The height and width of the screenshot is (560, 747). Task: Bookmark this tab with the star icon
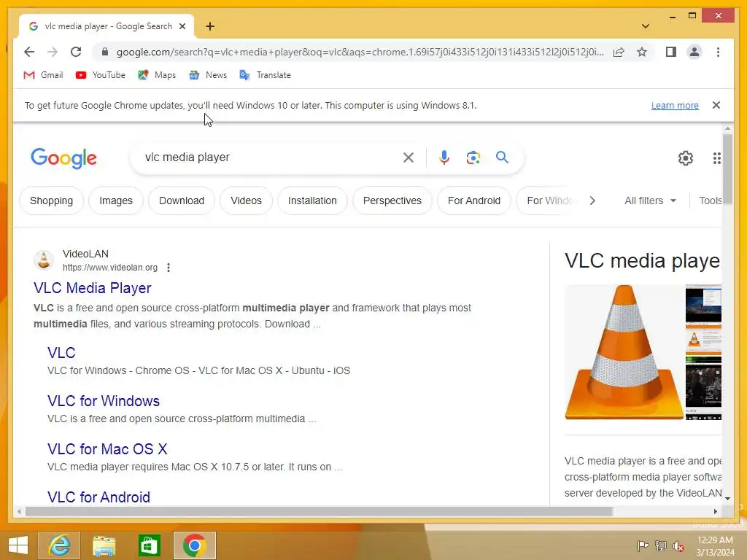click(x=642, y=52)
